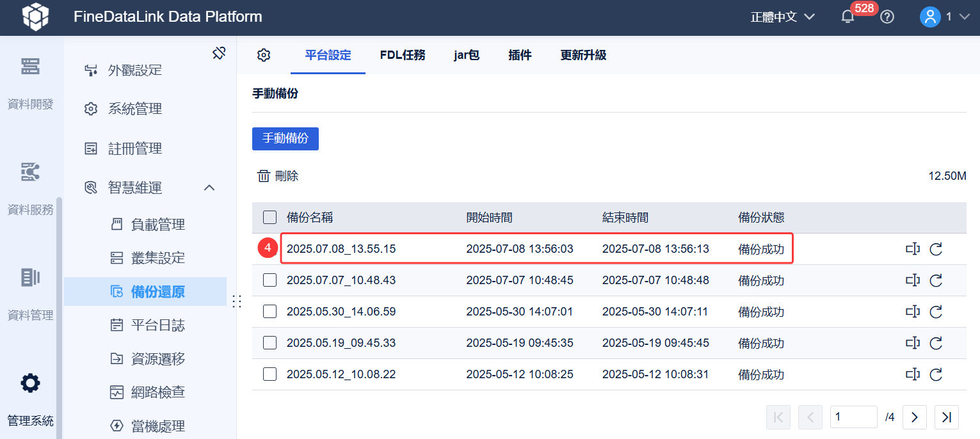Viewport: 980px width, 439px height.
Task: Switch to the 插件 tab
Action: [x=520, y=55]
